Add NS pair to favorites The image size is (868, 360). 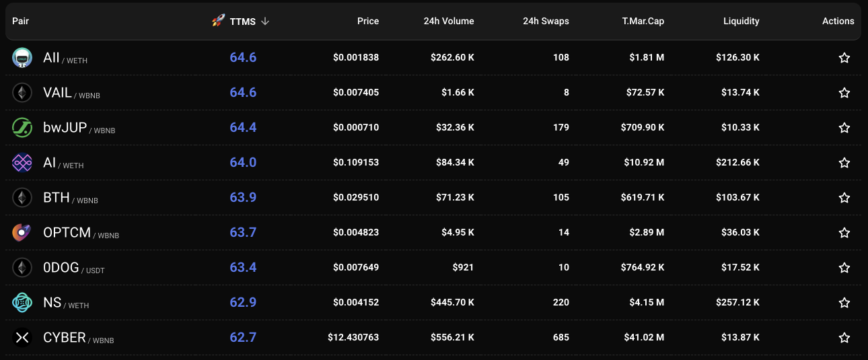click(844, 303)
